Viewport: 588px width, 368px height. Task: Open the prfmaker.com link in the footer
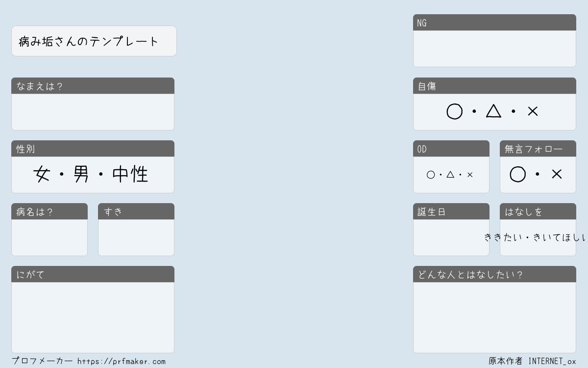pyautogui.click(x=122, y=362)
